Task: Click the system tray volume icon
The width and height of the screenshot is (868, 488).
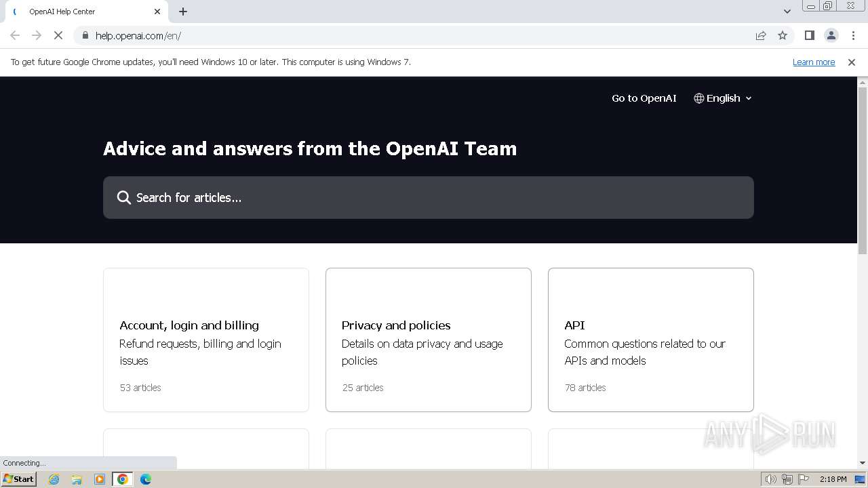Action: [x=771, y=479]
